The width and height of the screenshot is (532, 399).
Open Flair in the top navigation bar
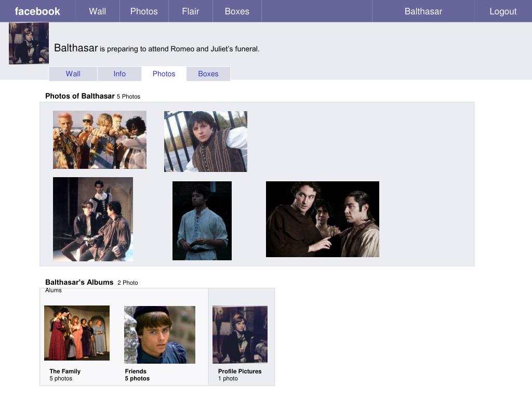coord(190,11)
